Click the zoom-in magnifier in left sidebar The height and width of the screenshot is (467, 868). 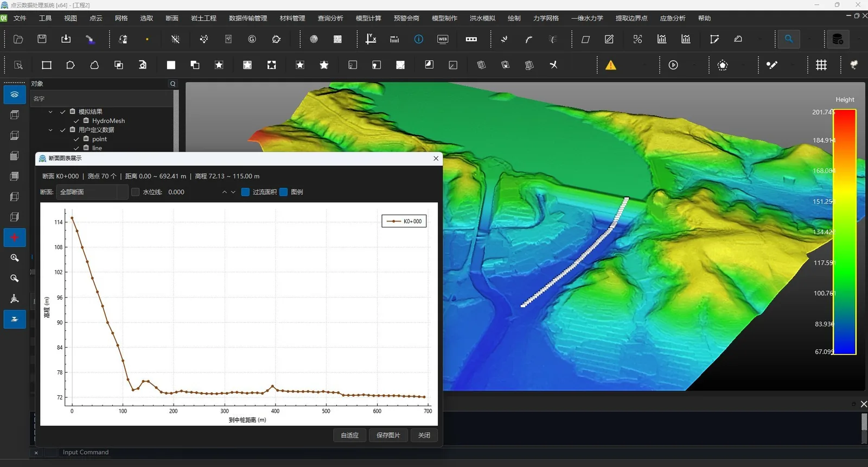click(15, 258)
